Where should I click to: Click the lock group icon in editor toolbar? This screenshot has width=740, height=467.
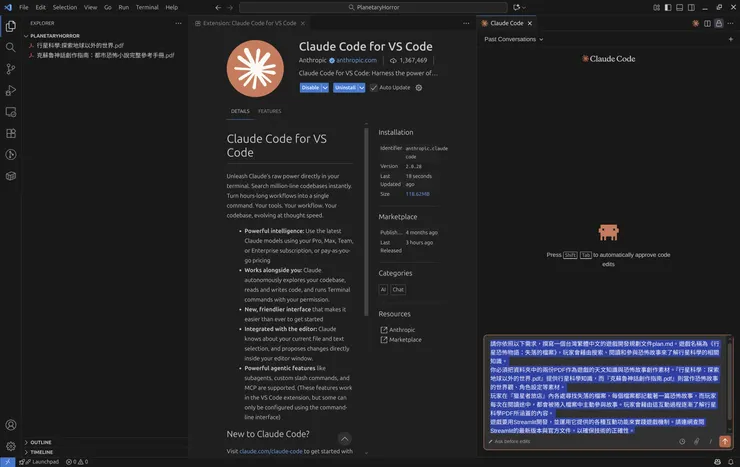pos(718,23)
